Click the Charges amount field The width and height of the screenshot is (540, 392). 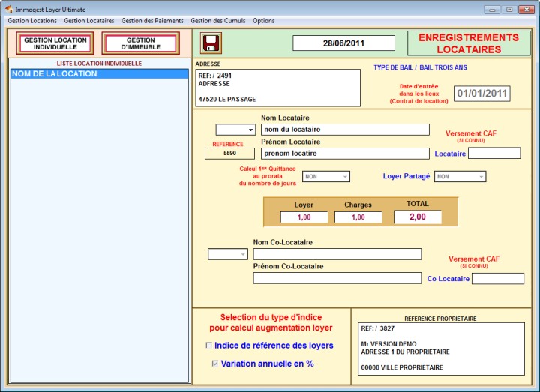(358, 217)
